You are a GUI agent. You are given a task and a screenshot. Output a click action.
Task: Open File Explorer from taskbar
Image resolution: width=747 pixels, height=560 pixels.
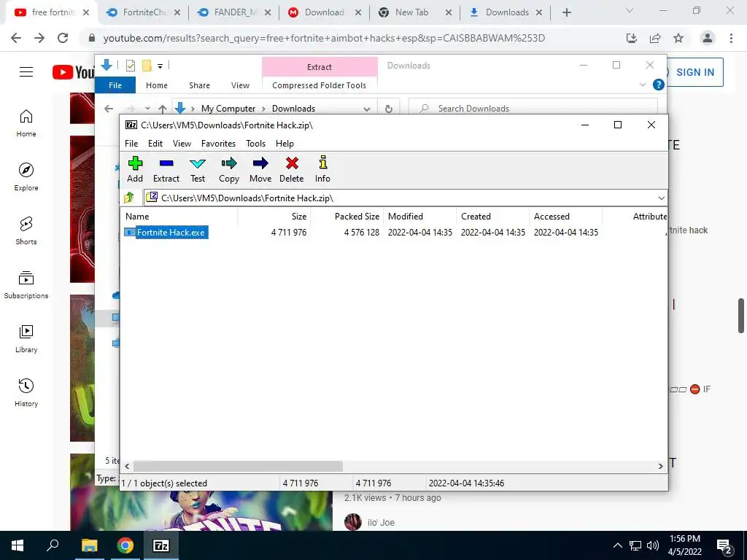[x=89, y=545]
